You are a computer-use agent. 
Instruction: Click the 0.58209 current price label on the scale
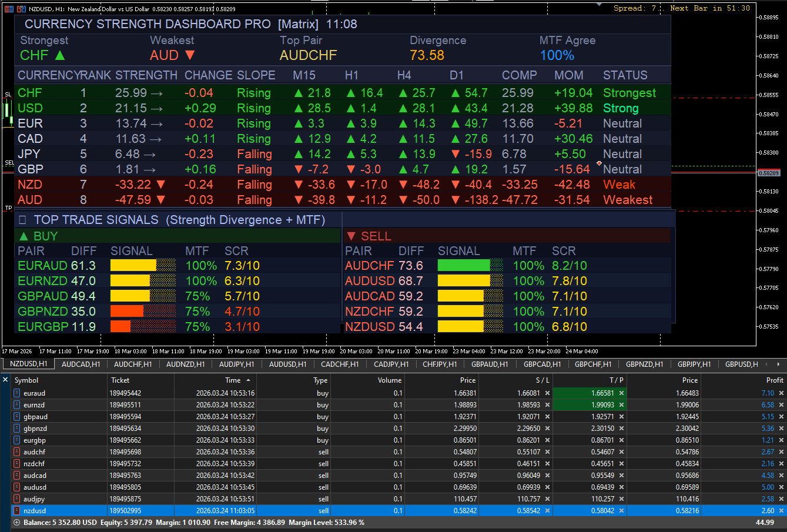769,173
